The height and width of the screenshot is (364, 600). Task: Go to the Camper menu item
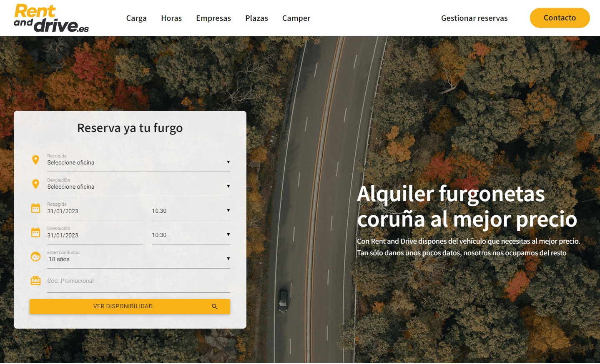coord(296,18)
